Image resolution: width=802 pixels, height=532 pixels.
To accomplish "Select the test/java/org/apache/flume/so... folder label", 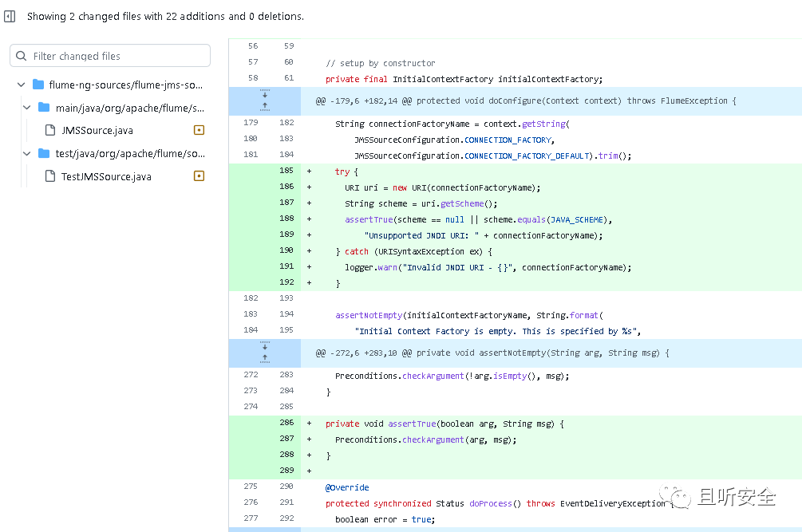I will tap(130, 154).
